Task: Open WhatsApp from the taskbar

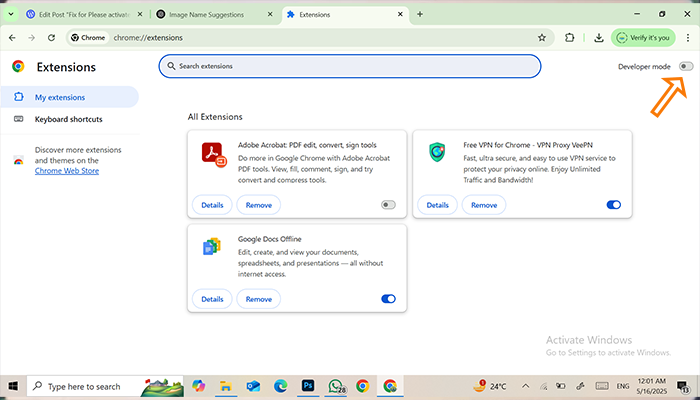Action: click(336, 386)
